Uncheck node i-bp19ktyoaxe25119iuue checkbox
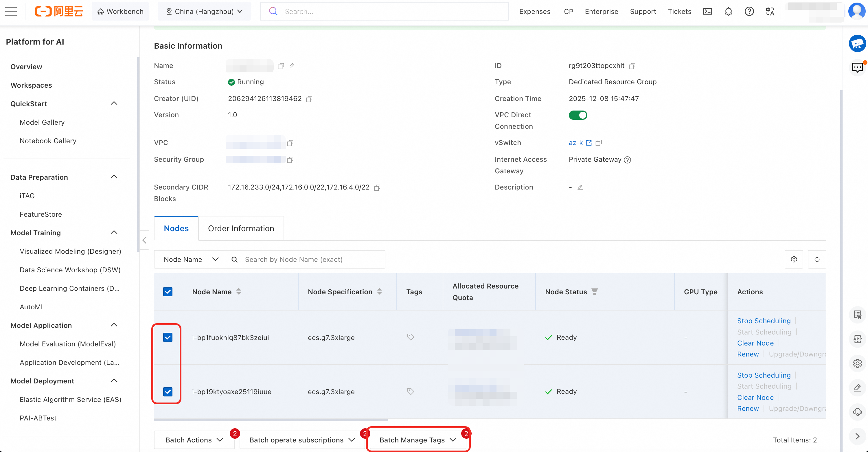 tap(168, 392)
